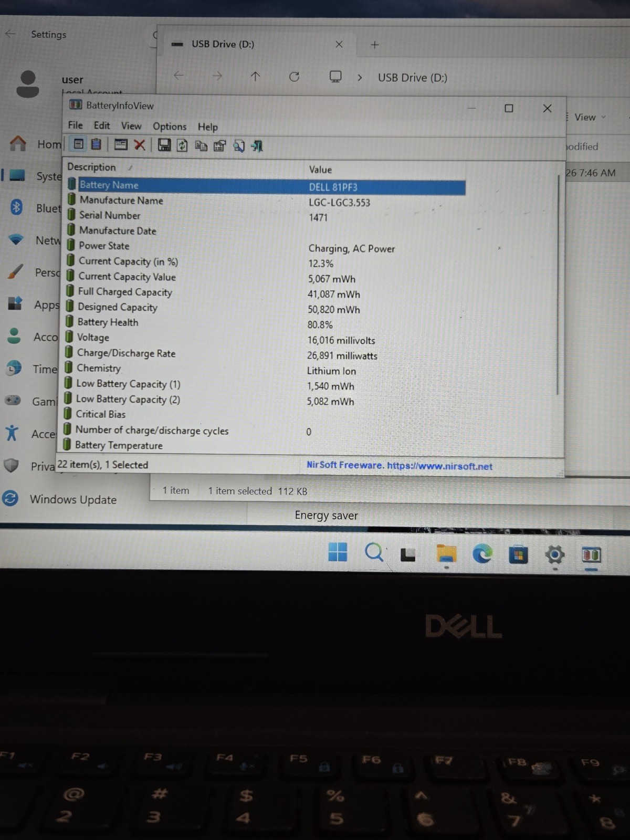Open the nirsoft.net website link
Screen dimensions: 630x840
[x=439, y=466]
